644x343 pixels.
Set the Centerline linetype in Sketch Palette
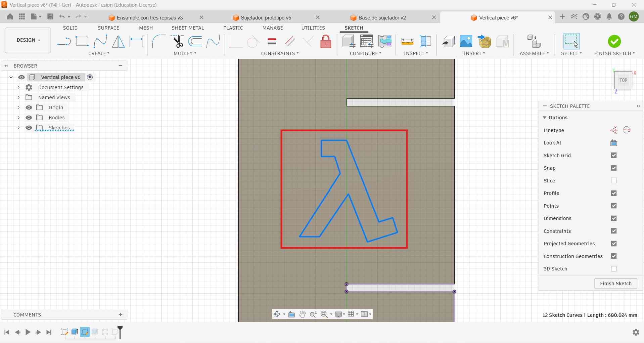tap(627, 130)
